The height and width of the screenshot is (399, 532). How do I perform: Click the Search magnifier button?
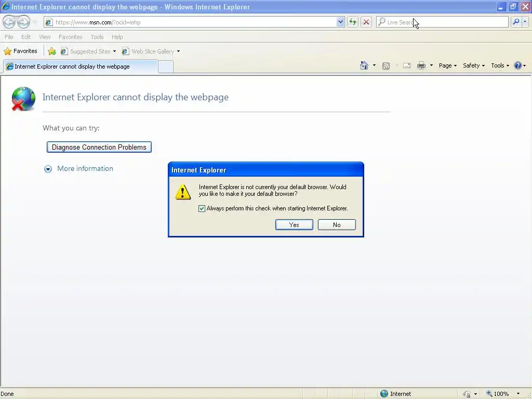coord(516,22)
